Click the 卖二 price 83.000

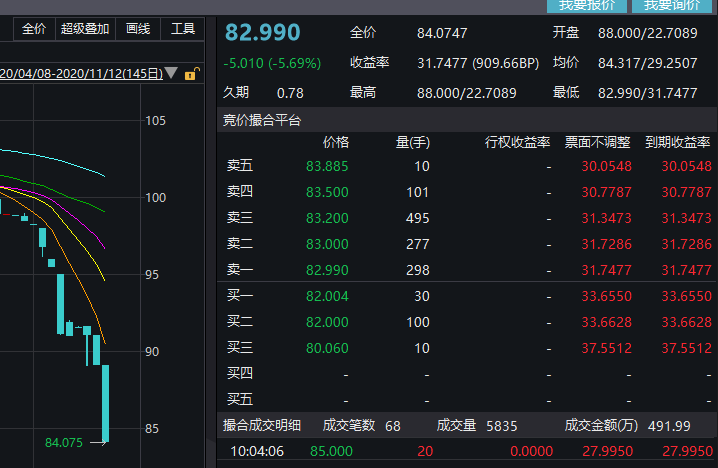[327, 244]
